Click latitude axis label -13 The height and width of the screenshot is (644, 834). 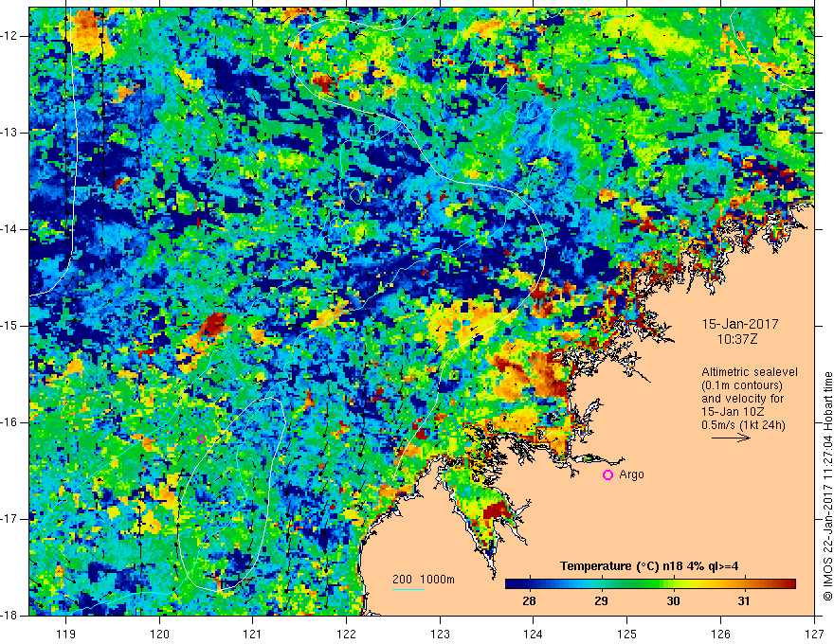10,133
